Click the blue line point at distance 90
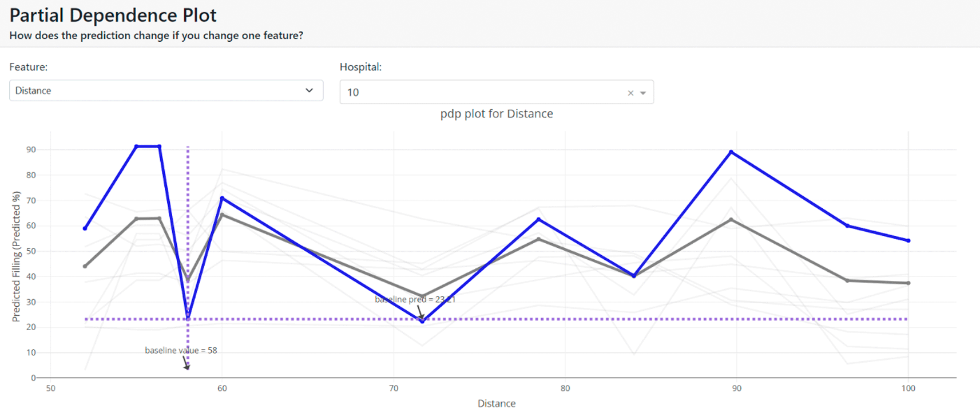Screen dimensions: 980x408 731,152
